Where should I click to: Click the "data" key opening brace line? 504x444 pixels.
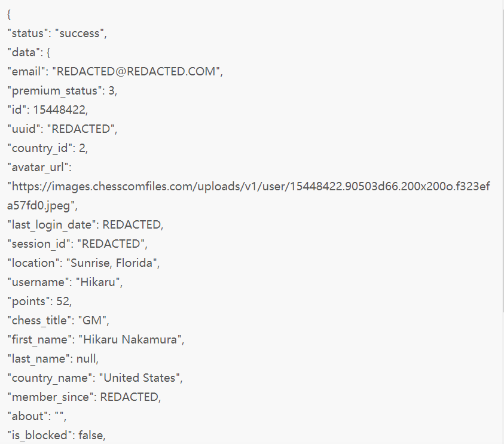[29, 53]
